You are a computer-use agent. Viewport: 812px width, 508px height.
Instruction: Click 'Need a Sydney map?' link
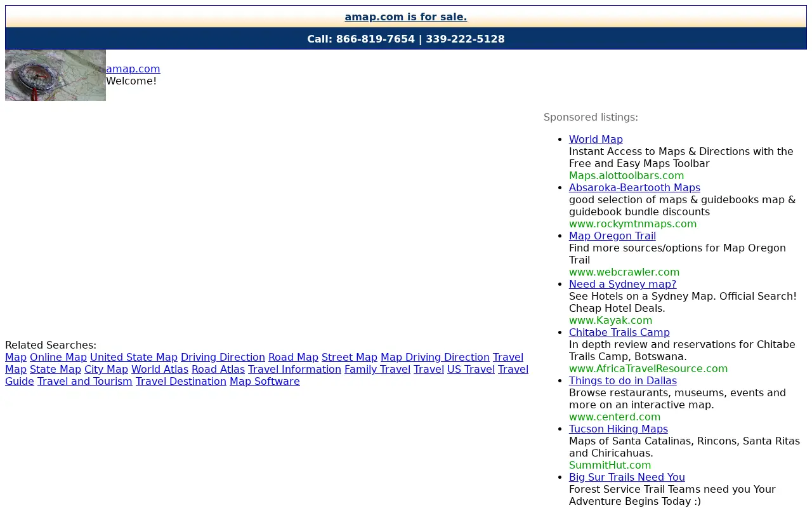[622, 284]
